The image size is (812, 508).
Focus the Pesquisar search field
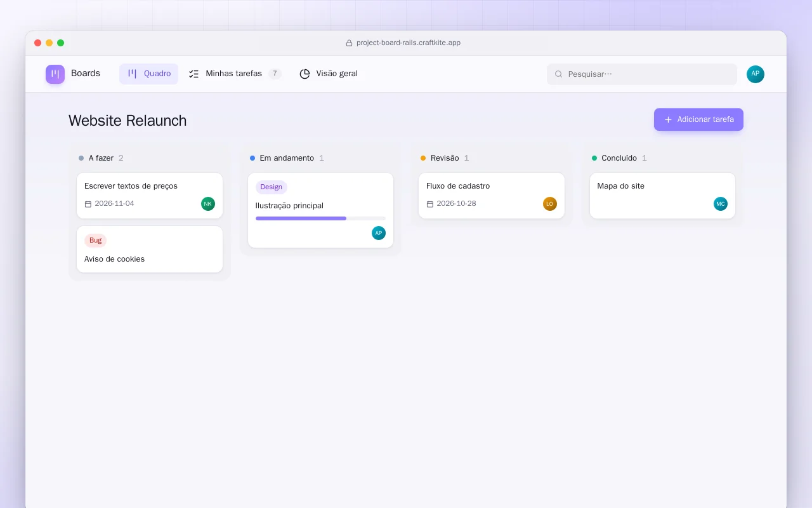642,74
